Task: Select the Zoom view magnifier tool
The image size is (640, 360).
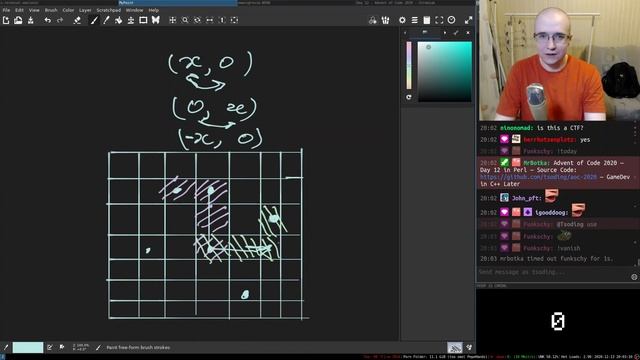Action: tap(185, 20)
